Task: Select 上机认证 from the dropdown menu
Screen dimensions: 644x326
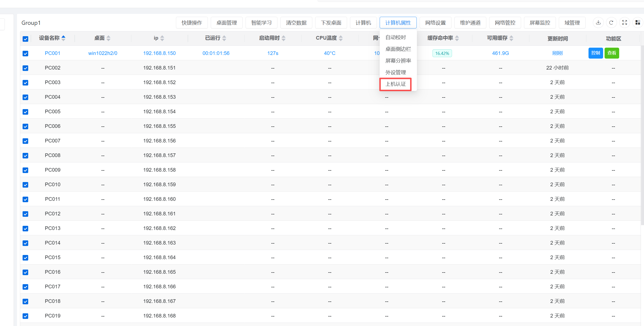Action: coord(396,84)
